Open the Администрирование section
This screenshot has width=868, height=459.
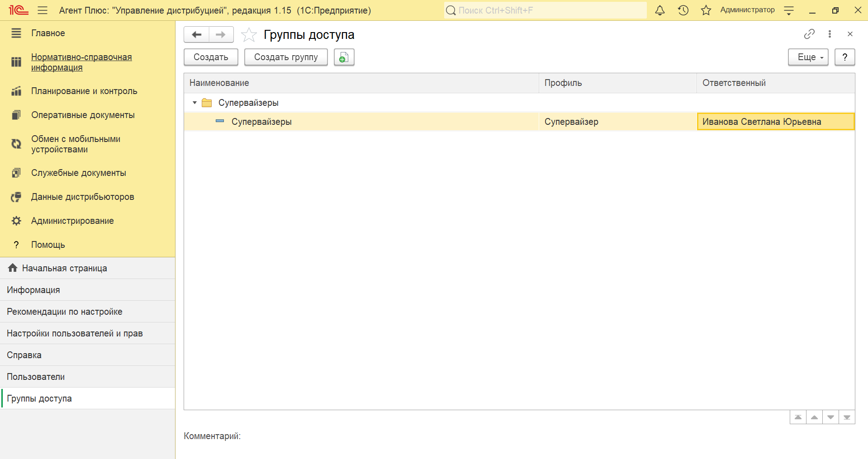[x=72, y=221]
